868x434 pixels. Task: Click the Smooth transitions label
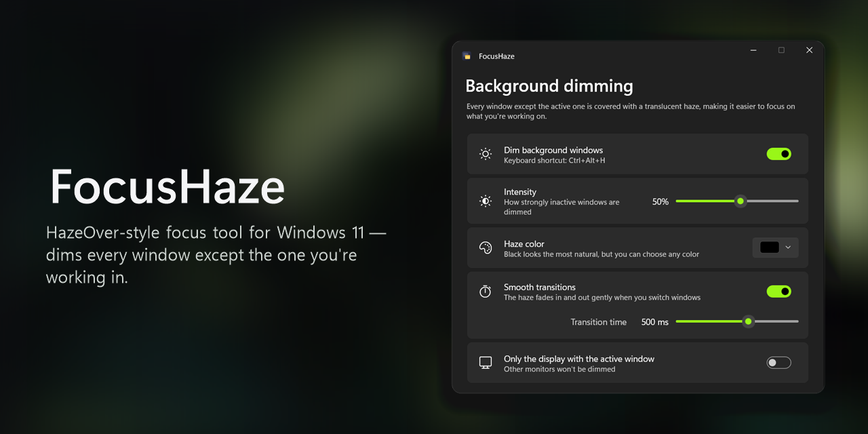(540, 287)
